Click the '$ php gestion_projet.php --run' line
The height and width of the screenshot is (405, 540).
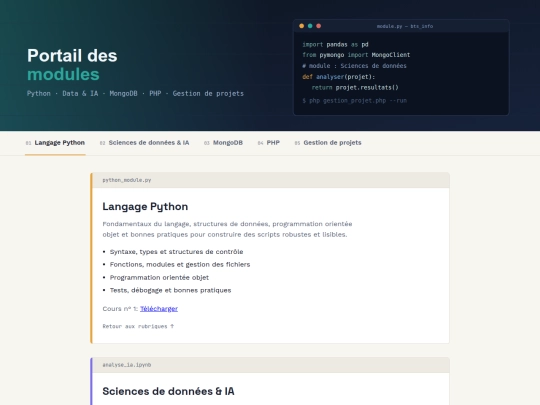point(354,101)
